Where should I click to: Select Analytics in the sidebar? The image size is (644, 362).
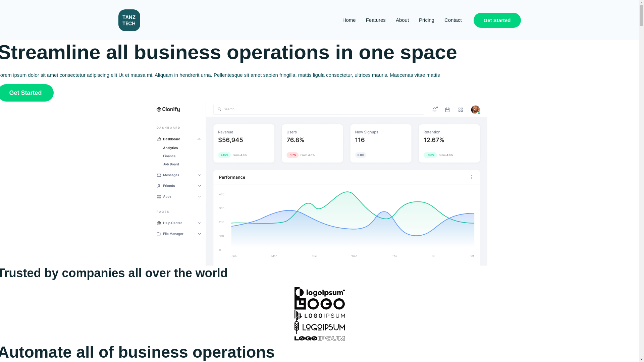coord(170,148)
